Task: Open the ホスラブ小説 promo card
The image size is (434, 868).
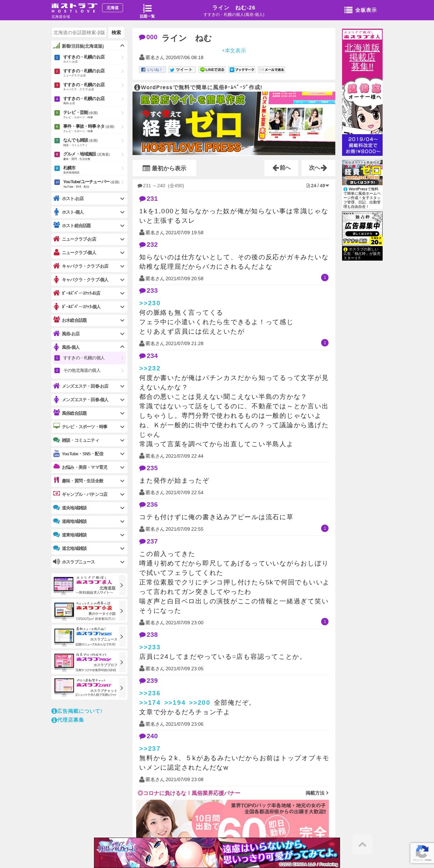Action: click(x=89, y=611)
